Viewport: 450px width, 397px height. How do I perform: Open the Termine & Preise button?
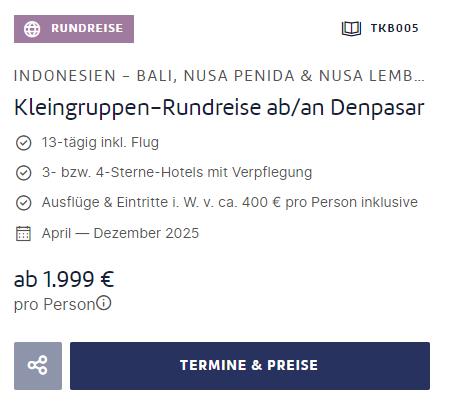(250, 366)
